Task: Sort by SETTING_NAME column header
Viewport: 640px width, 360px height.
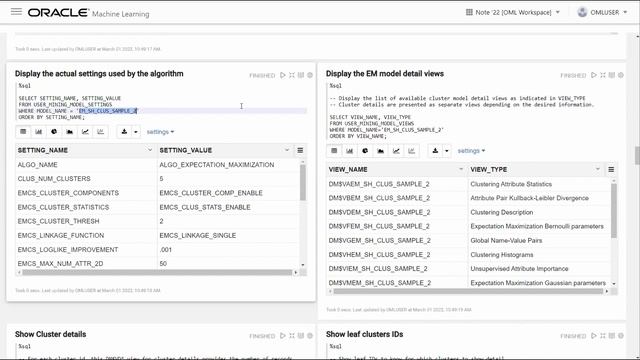Action: click(42, 150)
